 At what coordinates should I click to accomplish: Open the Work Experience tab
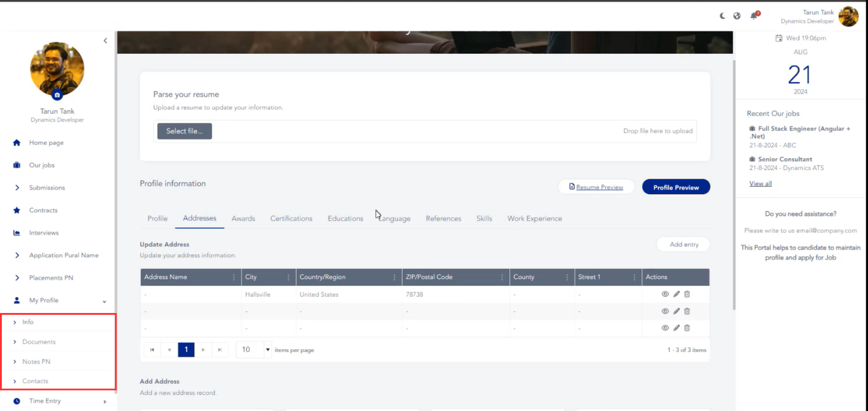pos(535,219)
